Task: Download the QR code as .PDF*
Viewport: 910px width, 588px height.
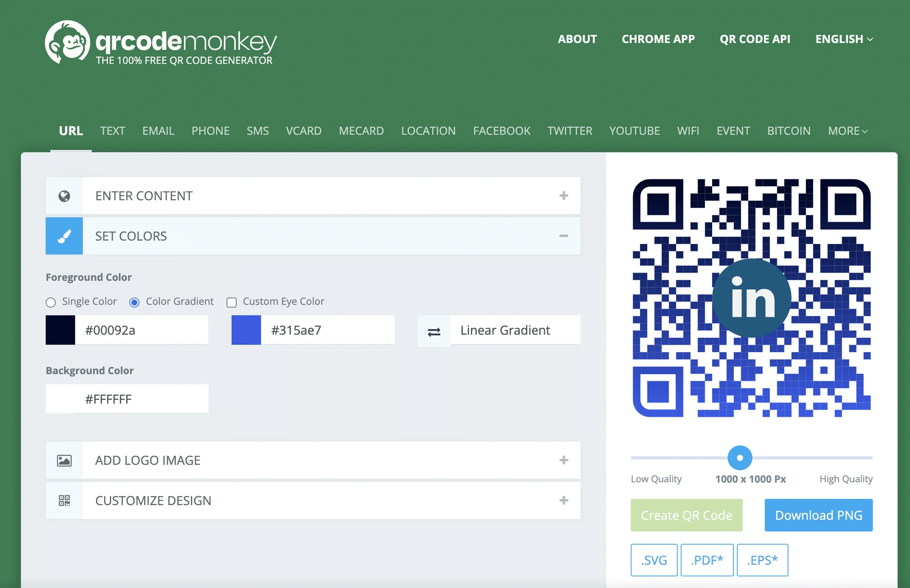Action: click(707, 560)
